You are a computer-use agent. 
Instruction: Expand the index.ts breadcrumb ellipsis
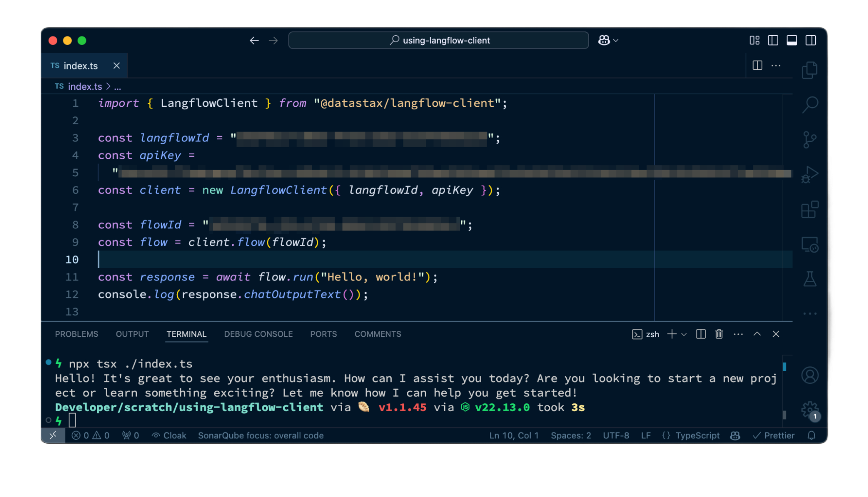(117, 86)
